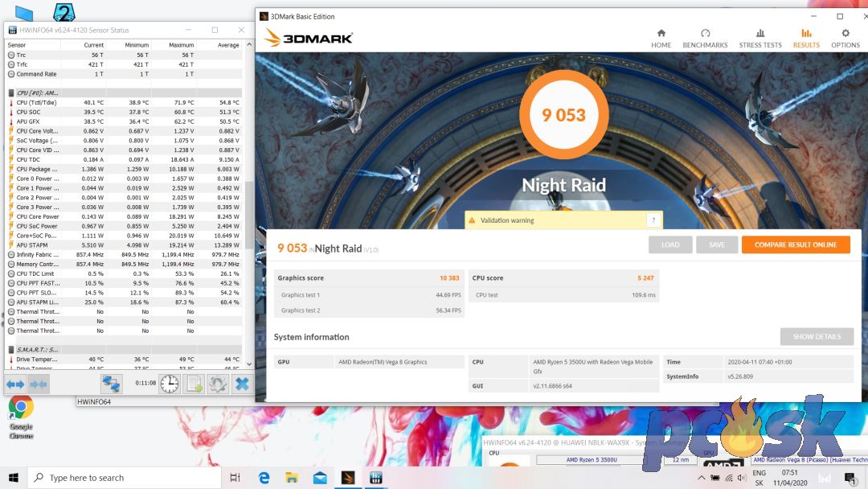The width and height of the screenshot is (868, 489).
Task: Open HWiNFO sensor settings gear icon
Action: tap(218, 384)
